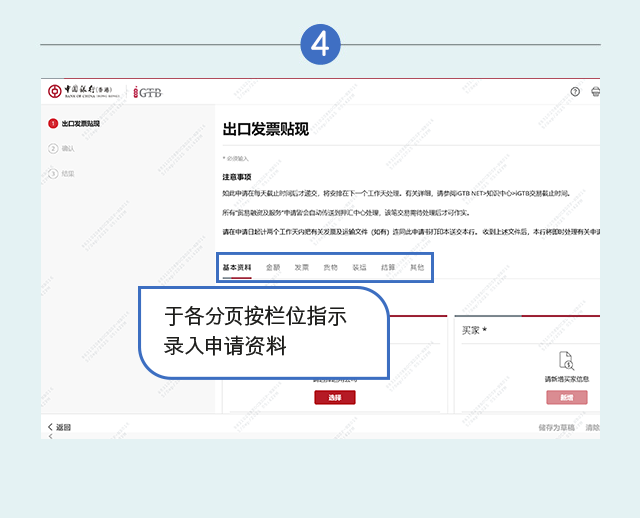Viewport: 640px width, 518px height.
Task: Click the red 选择 button
Action: click(335, 397)
